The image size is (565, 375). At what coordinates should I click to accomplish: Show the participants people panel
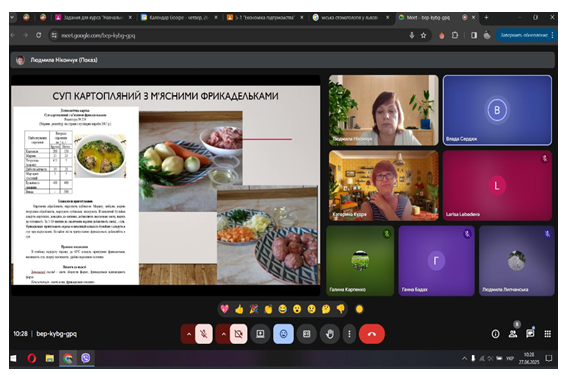point(513,334)
